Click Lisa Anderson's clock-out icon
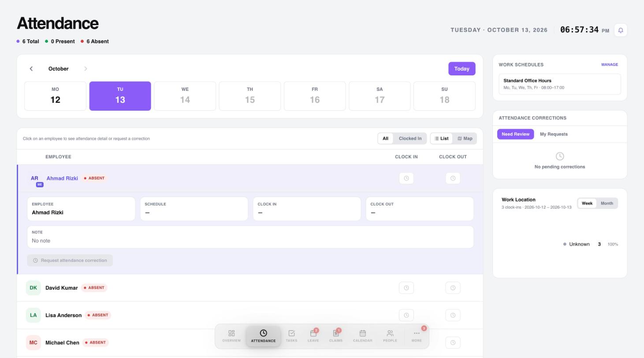Screen dimensions: 644x358 pyautogui.click(x=453, y=315)
